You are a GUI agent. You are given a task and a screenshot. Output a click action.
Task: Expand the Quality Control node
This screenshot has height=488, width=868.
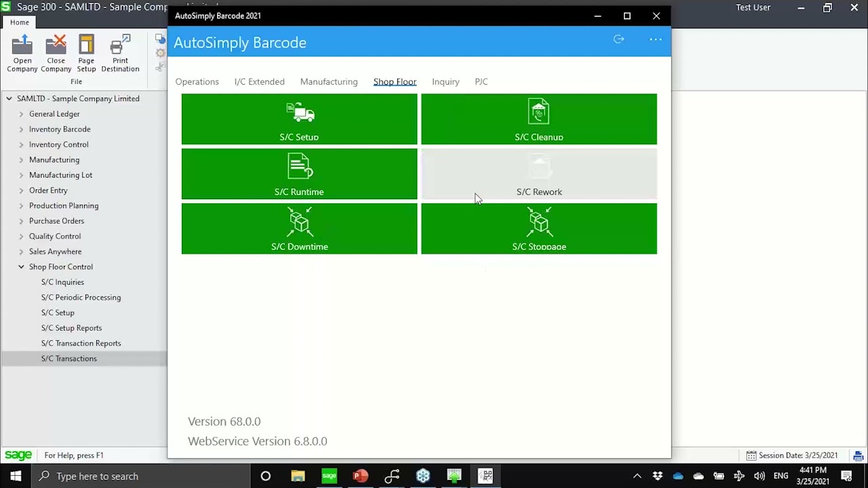pos(21,237)
